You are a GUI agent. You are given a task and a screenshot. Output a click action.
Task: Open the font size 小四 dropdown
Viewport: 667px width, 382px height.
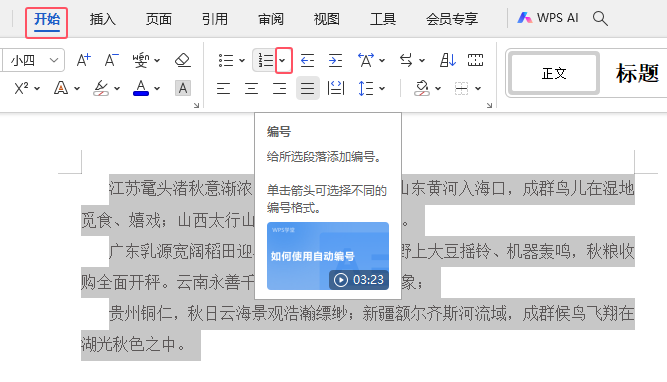click(54, 60)
